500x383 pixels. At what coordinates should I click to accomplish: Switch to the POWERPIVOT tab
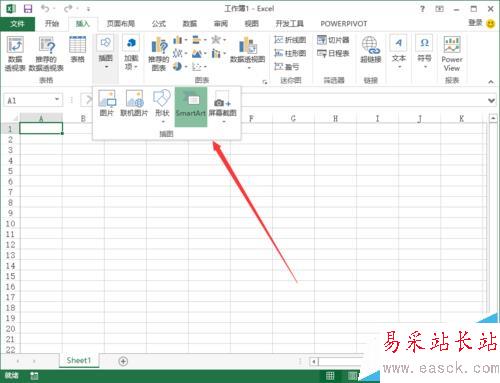344,24
